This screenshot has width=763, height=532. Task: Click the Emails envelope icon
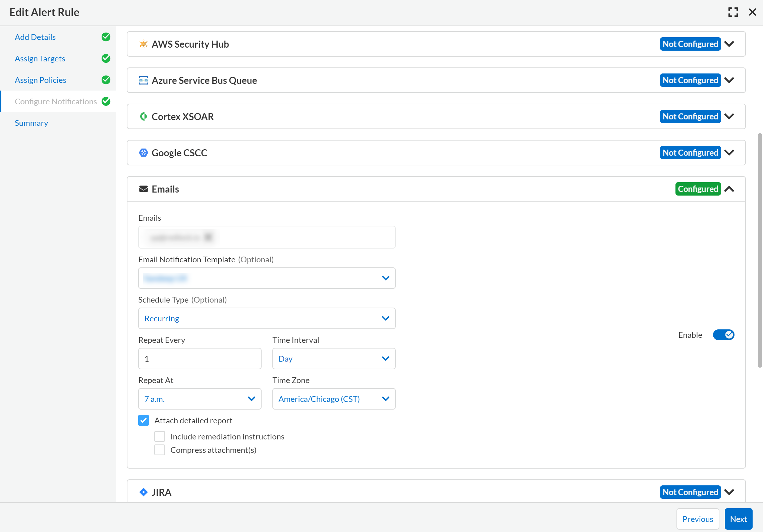click(x=143, y=189)
